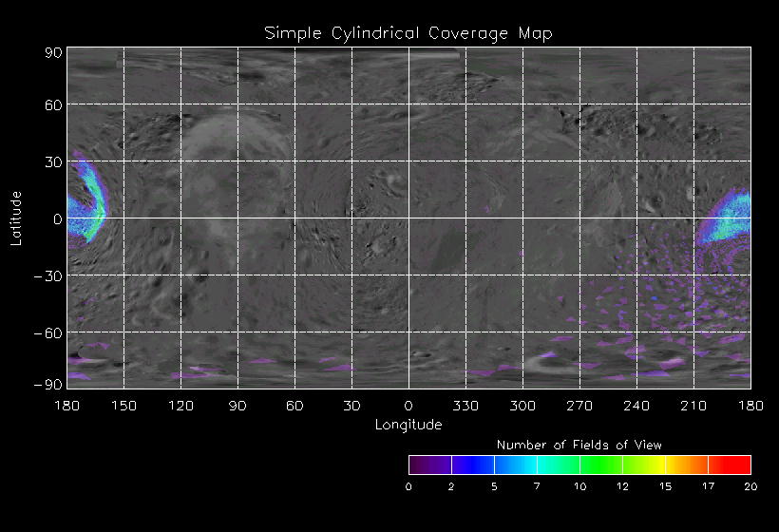Click the longitude axis "0" tick label
The width and height of the screenshot is (779, 532).
pos(408,406)
